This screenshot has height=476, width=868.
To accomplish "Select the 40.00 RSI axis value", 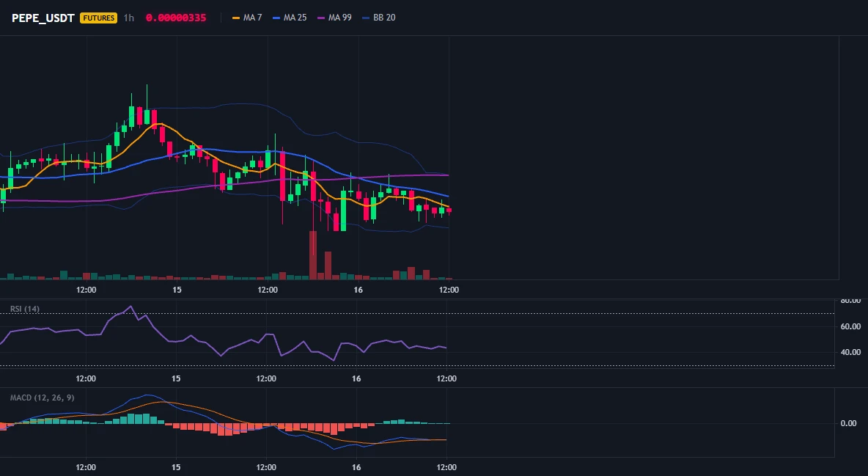I will [x=850, y=352].
